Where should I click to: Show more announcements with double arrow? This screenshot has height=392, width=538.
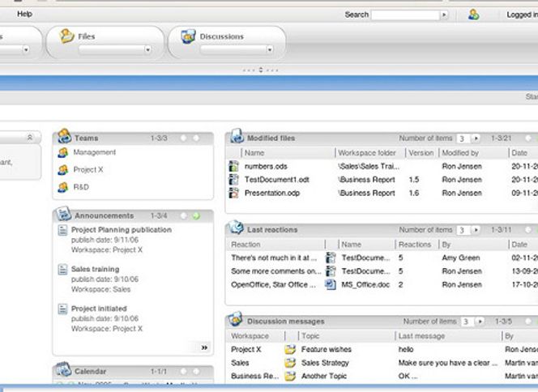[x=204, y=347]
